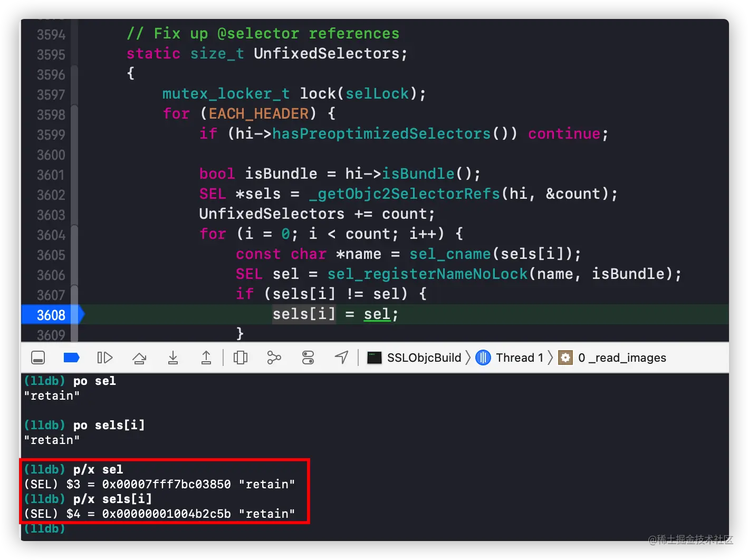
Task: Click the code folding ribbon beside line 3604
Action: [74, 235]
